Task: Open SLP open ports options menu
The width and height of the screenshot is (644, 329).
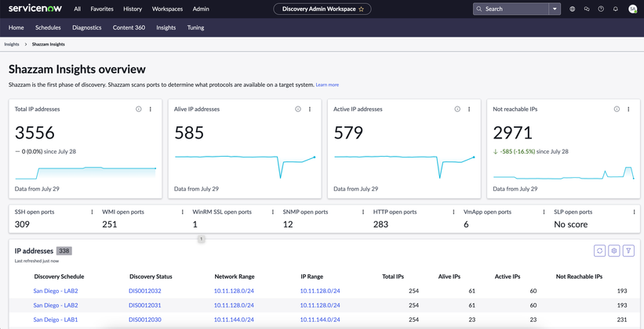Action: [x=634, y=212]
